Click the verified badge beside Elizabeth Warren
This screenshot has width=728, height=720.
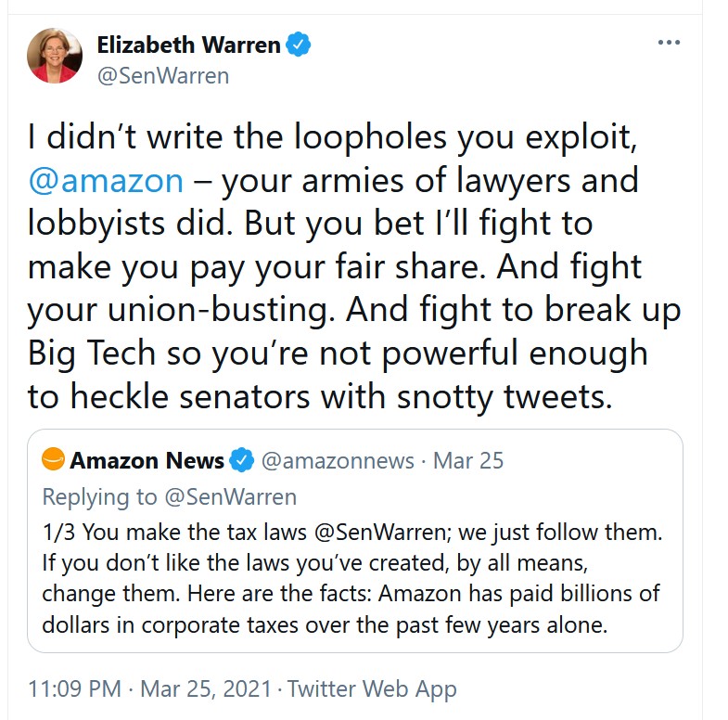tap(299, 44)
